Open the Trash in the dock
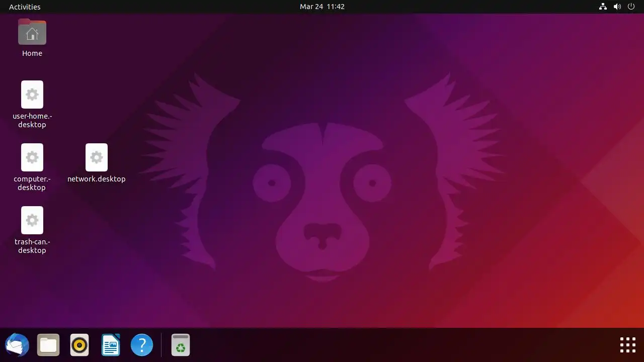This screenshot has width=644, height=362. coord(181,345)
